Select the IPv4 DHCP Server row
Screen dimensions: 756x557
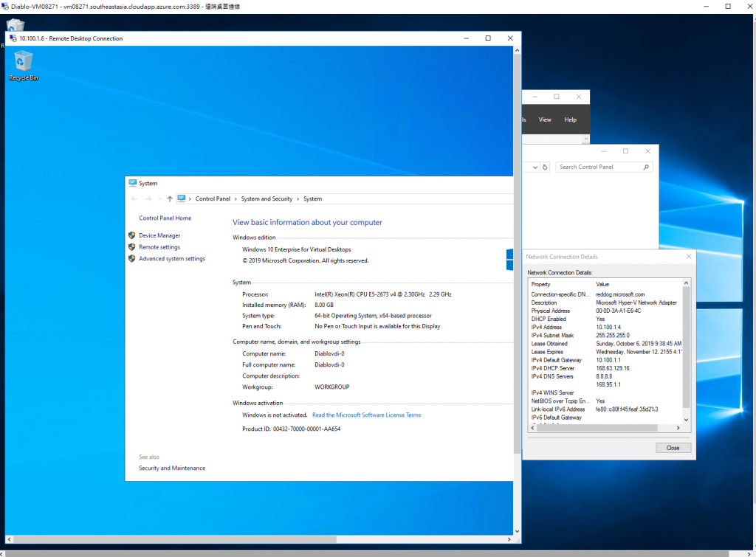point(605,368)
